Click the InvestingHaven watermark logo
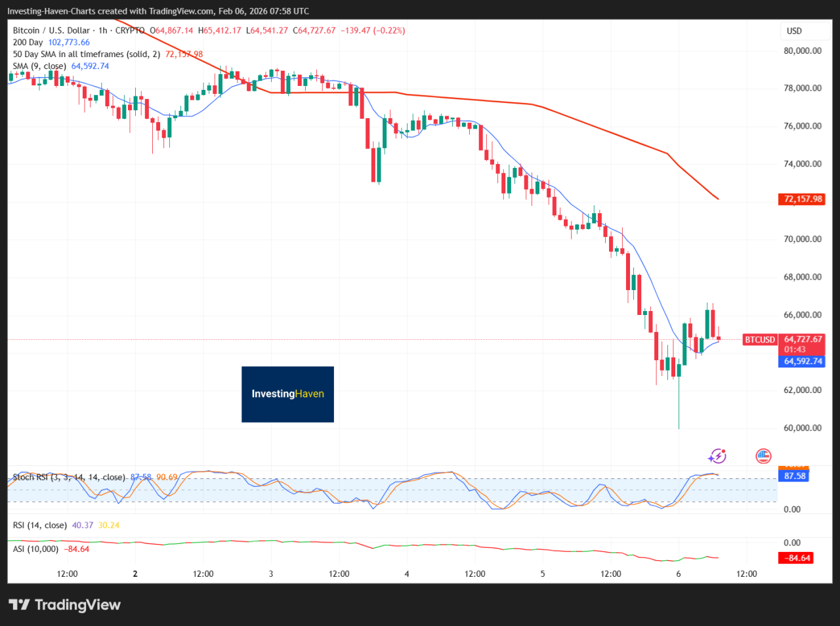This screenshot has height=626, width=840. click(x=287, y=394)
